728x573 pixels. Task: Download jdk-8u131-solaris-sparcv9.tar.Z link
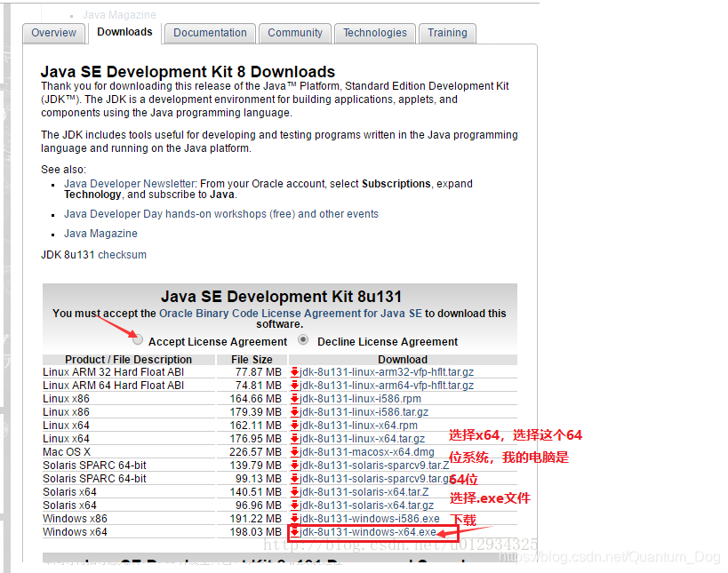point(374,466)
